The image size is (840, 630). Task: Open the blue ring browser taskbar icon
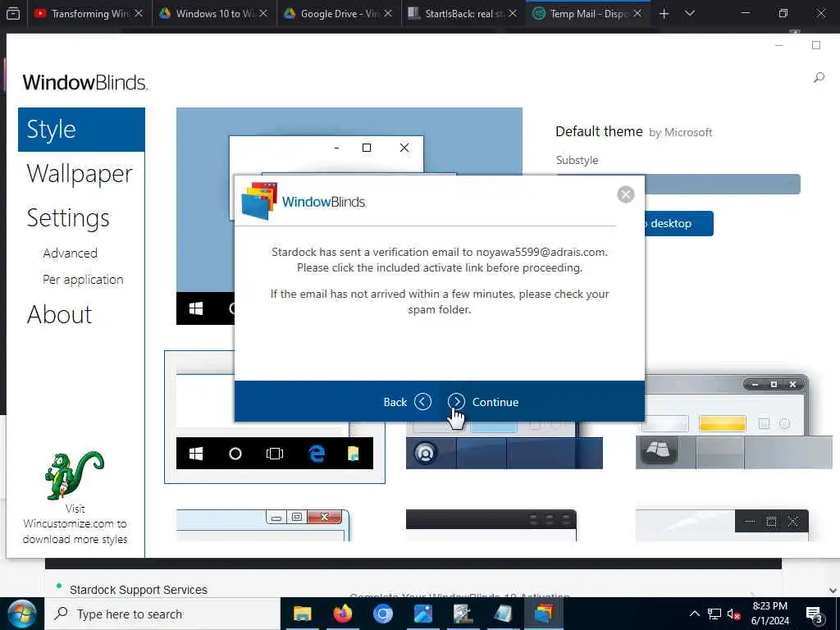click(382, 614)
